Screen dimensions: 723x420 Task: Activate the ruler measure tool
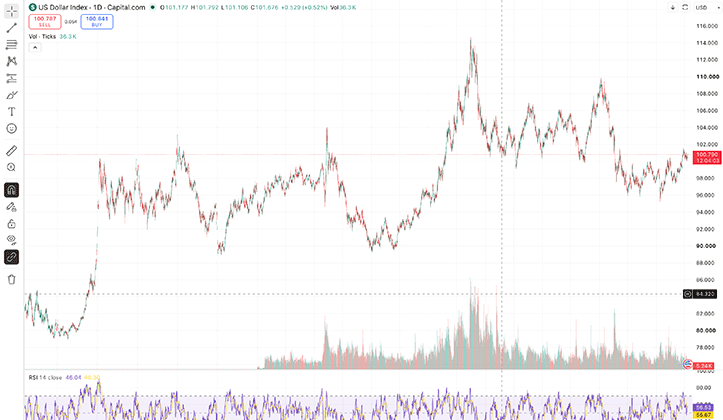coord(12,151)
